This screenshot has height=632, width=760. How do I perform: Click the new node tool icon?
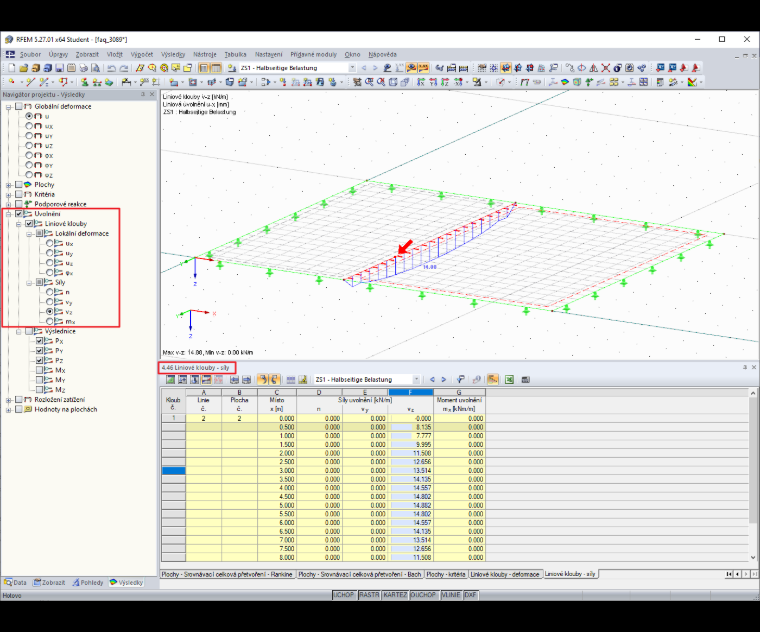pos(12,82)
